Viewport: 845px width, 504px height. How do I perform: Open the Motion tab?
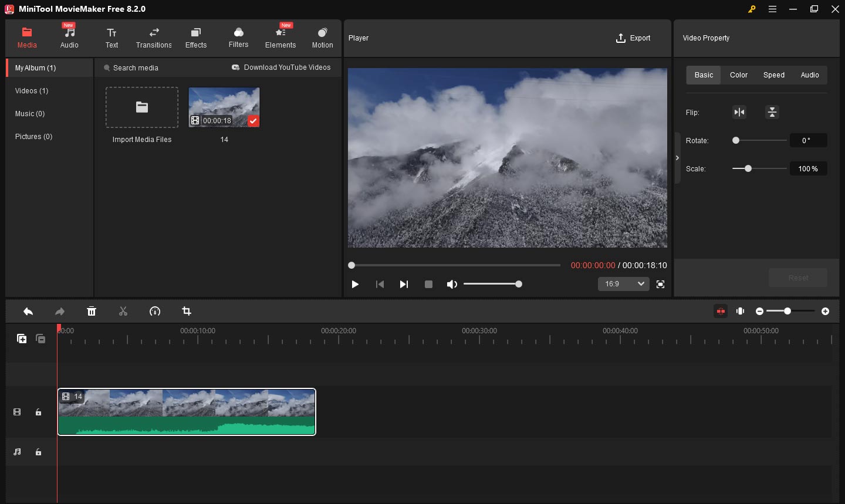(322, 38)
